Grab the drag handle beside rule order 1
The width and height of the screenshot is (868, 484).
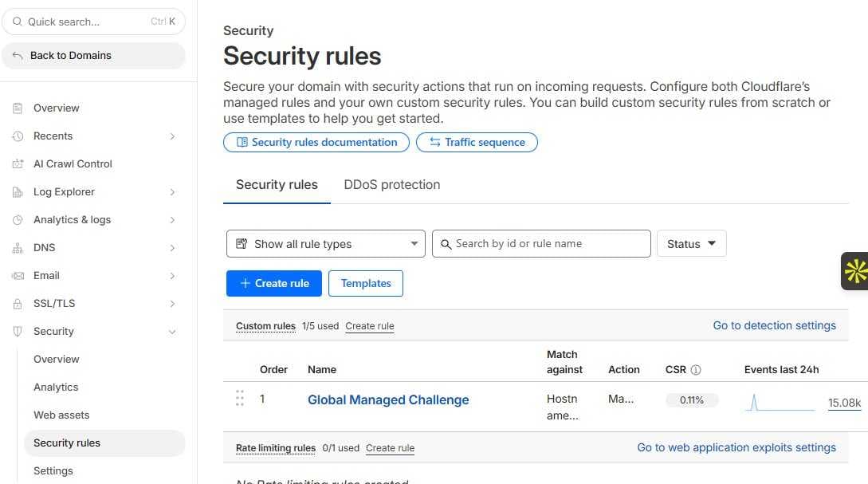point(240,397)
